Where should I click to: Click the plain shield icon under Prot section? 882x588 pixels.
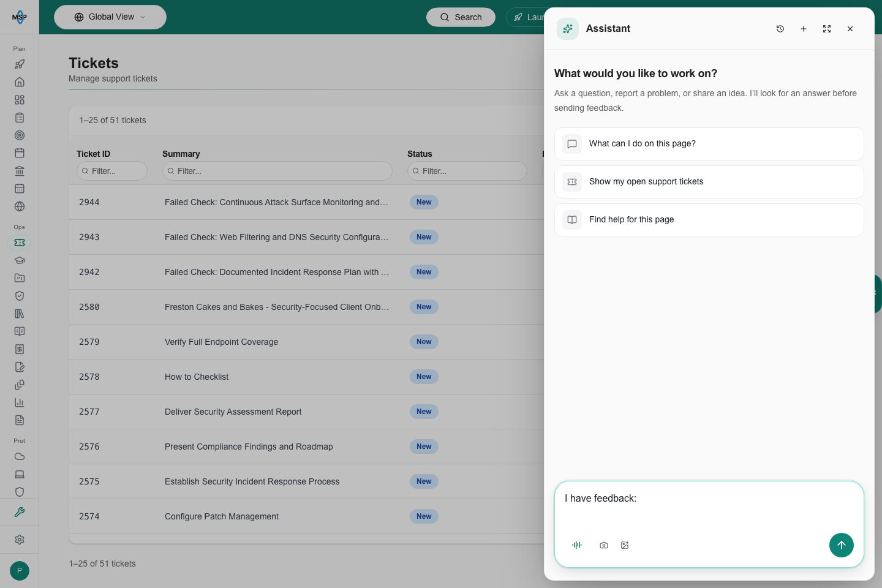pos(20,492)
